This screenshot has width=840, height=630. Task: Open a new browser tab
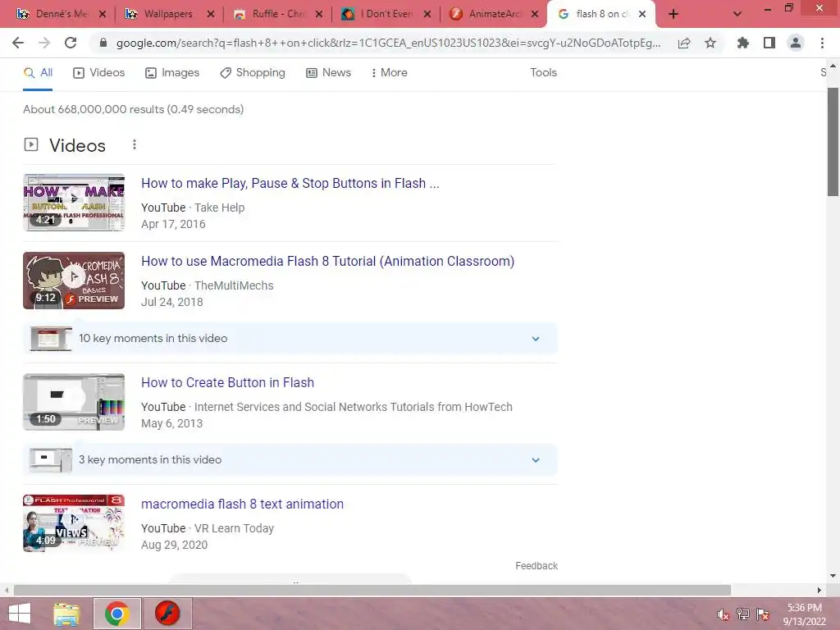coord(673,14)
